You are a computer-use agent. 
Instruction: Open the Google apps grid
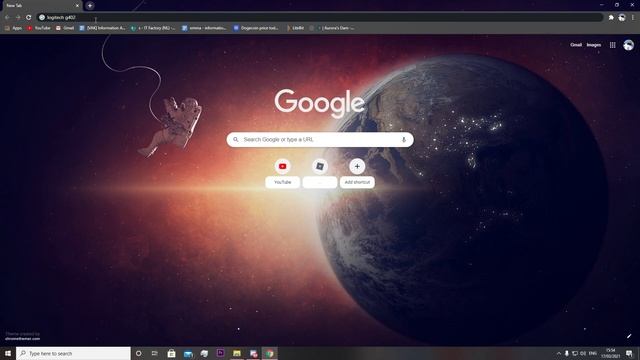pos(613,45)
